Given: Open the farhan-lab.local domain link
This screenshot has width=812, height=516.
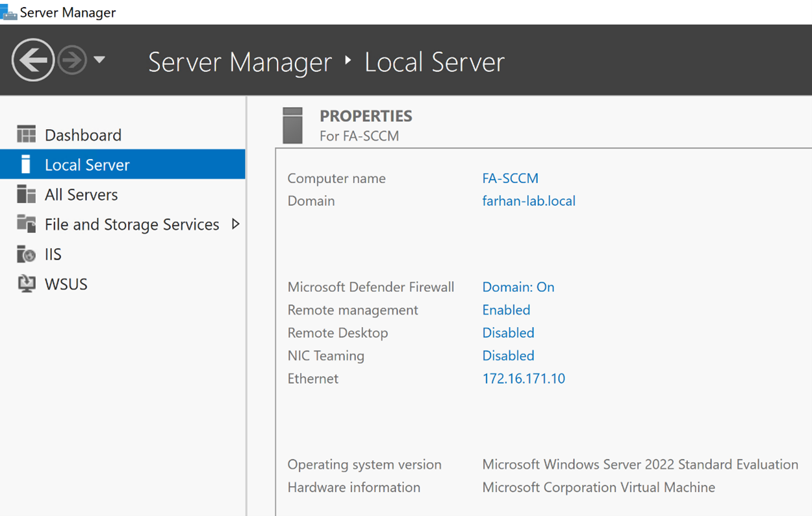Looking at the screenshot, I should click(528, 201).
